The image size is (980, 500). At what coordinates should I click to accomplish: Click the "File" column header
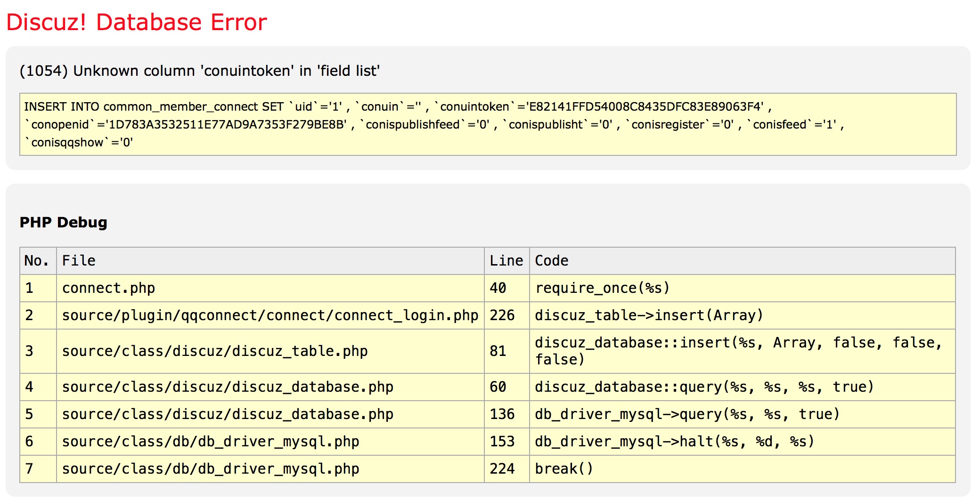pos(79,261)
